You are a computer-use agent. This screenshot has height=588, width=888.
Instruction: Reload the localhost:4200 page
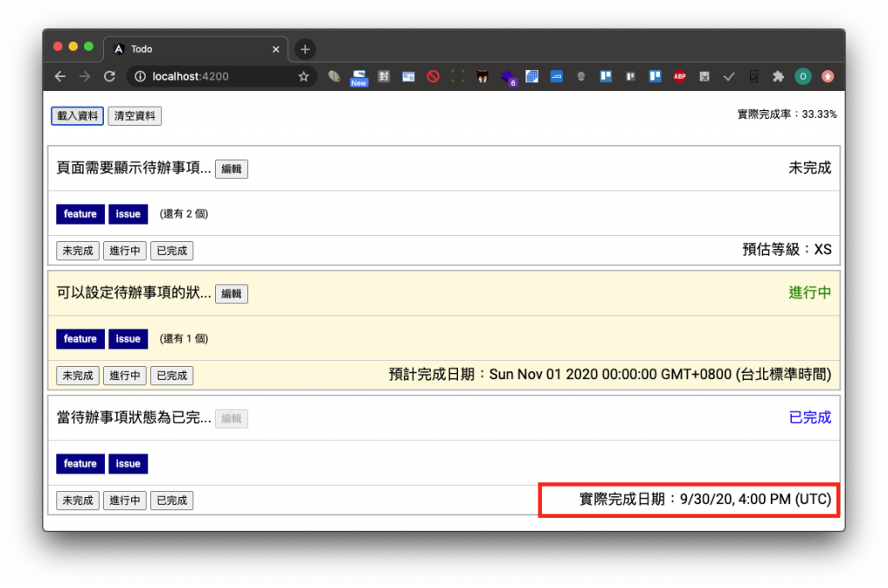click(x=110, y=76)
